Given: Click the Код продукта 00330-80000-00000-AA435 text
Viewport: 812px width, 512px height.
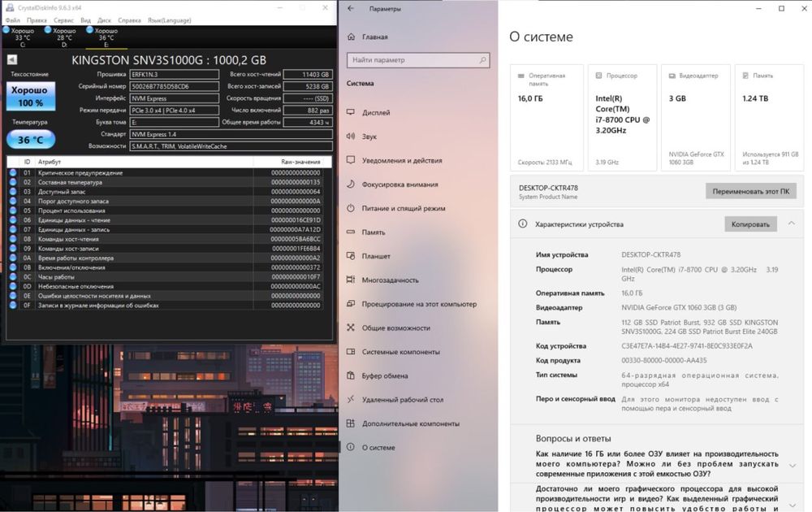Looking at the screenshot, I should (664, 360).
